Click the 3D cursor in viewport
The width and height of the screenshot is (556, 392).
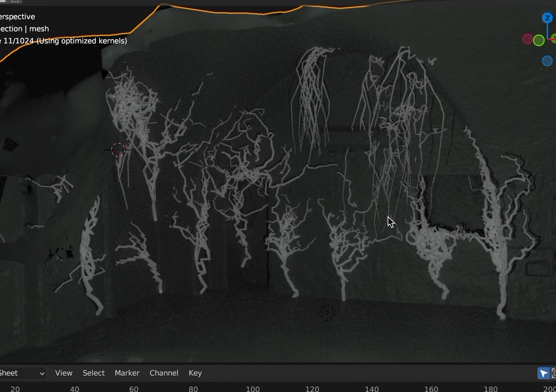(118, 150)
